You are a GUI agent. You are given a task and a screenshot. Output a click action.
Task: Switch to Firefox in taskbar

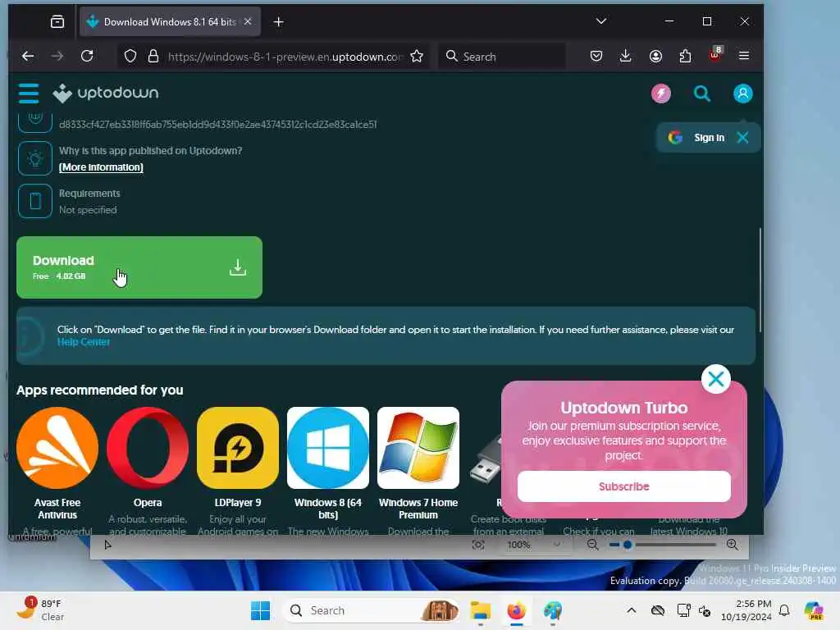pos(516,610)
